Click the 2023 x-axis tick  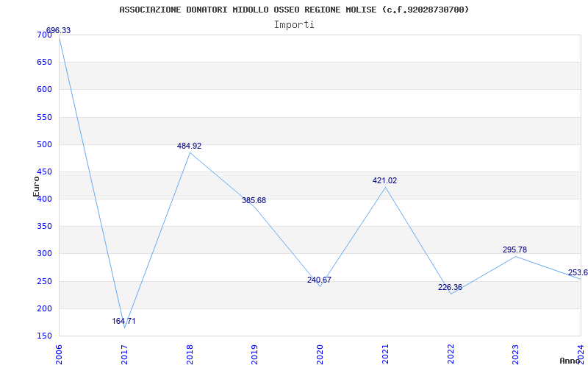pyautogui.click(x=516, y=354)
